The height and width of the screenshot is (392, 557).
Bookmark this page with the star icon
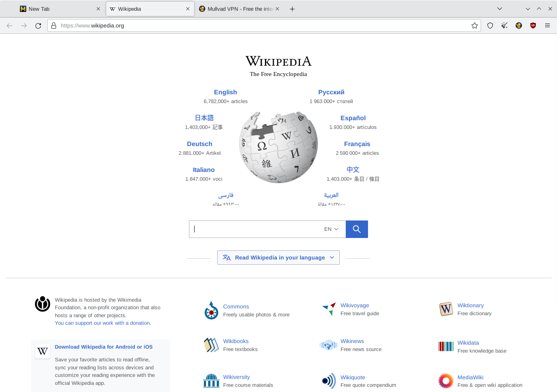pos(475,25)
